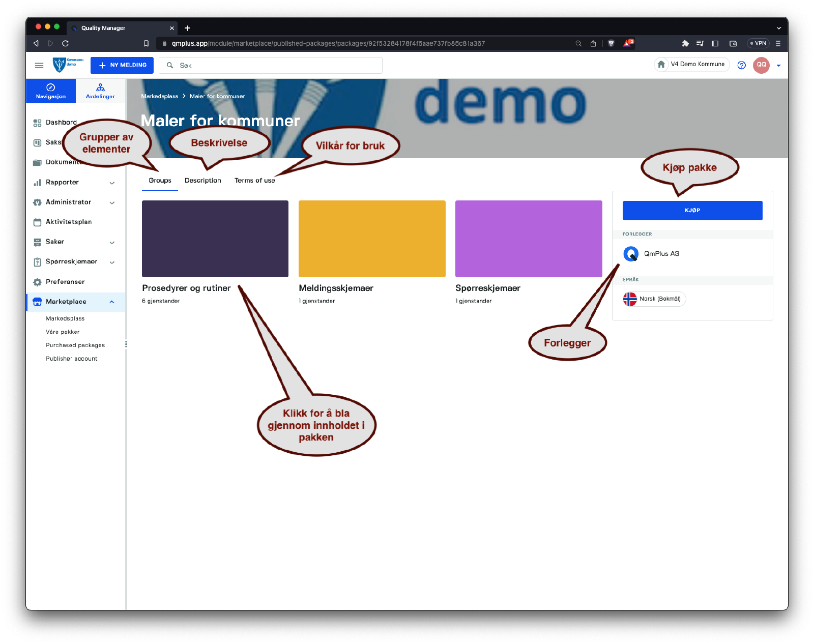This screenshot has width=814, height=644.
Task: Click the Brave Shields icon in address bar
Action: [611, 43]
